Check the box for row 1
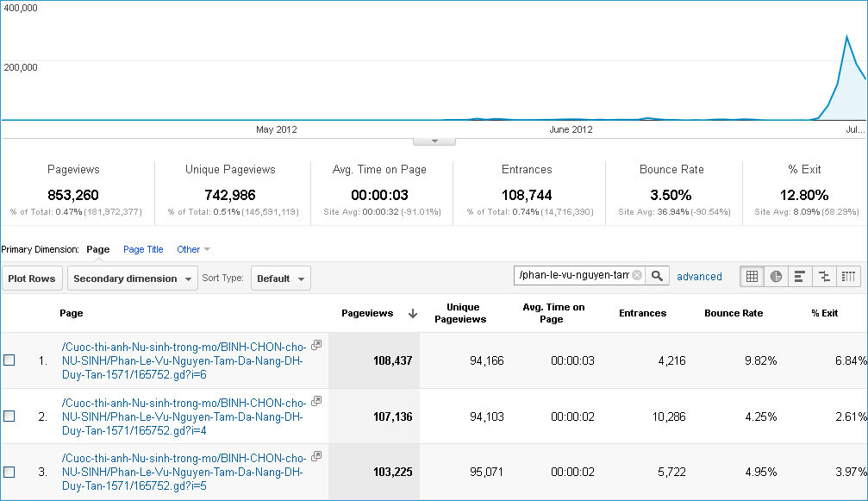Screen dimensions: 868x501 [9, 360]
